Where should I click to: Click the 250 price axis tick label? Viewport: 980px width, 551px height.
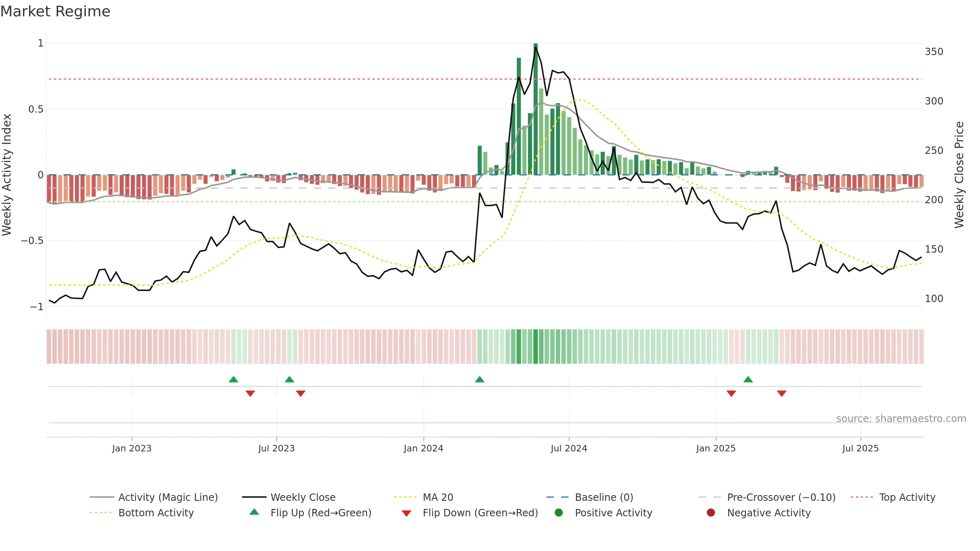934,151
